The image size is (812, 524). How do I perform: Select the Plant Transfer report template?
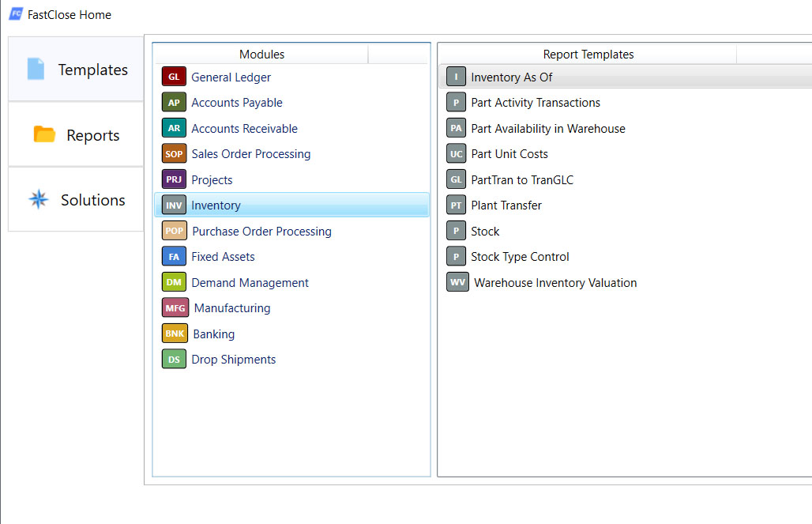(x=506, y=205)
